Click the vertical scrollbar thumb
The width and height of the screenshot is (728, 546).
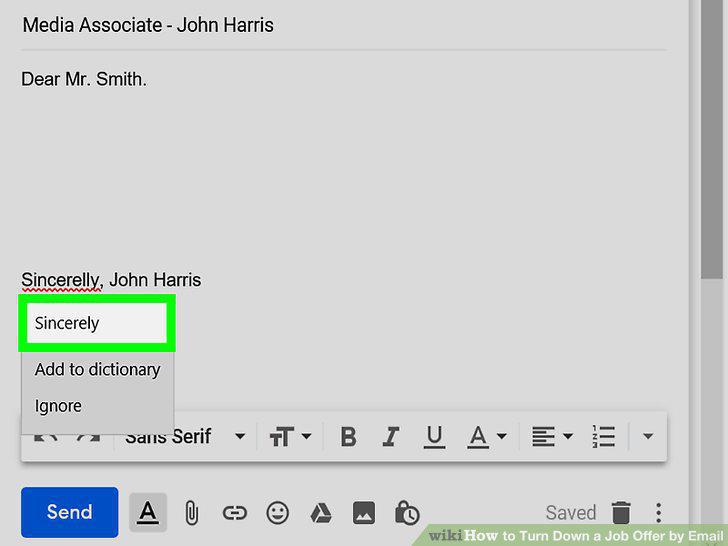click(712, 139)
